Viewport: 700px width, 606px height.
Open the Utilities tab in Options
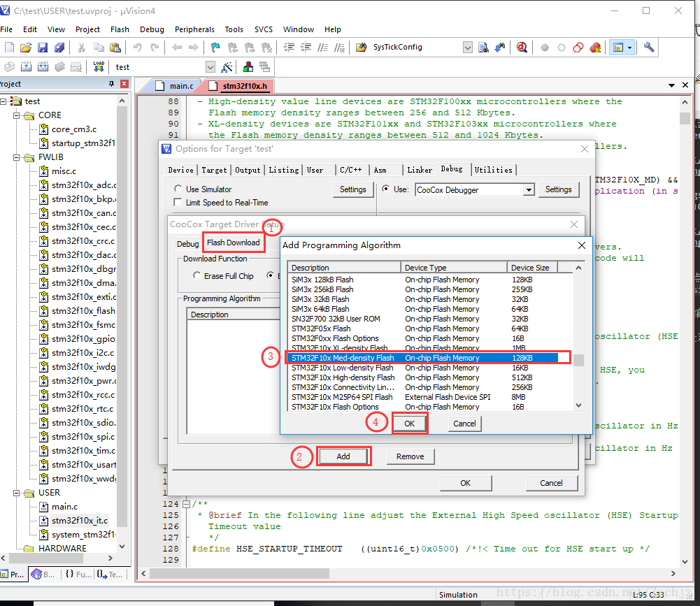(493, 170)
